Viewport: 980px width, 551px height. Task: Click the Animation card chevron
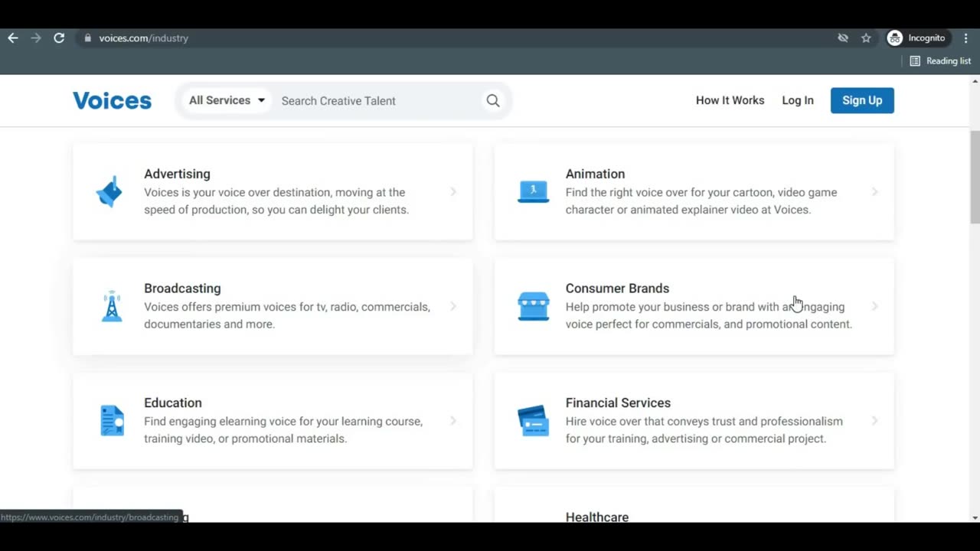[874, 191]
